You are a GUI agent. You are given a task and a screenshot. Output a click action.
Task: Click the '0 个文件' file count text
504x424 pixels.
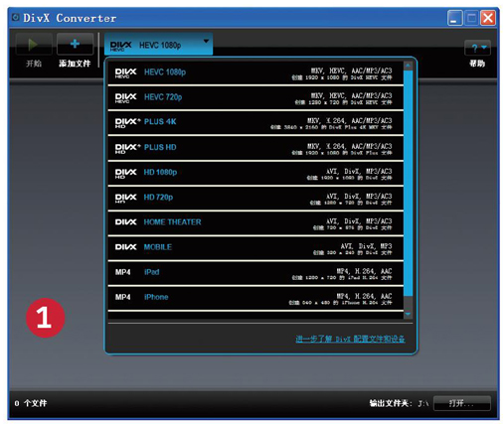coord(31,403)
